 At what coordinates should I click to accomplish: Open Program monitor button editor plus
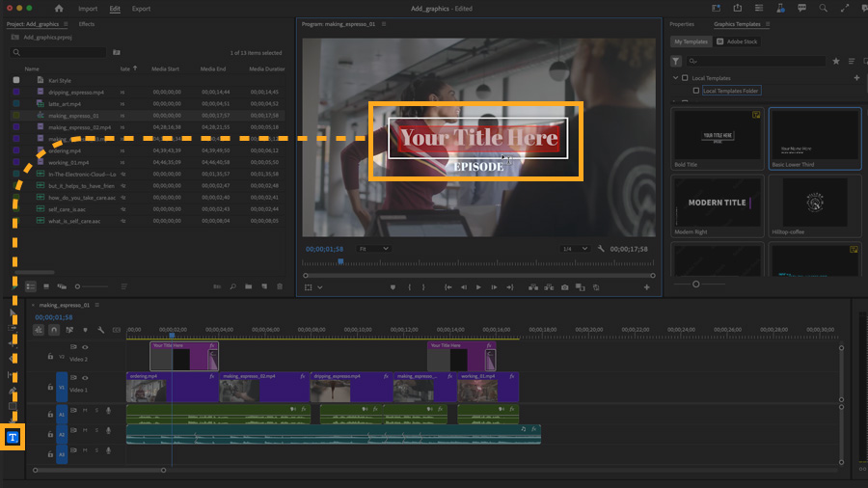[x=646, y=287]
